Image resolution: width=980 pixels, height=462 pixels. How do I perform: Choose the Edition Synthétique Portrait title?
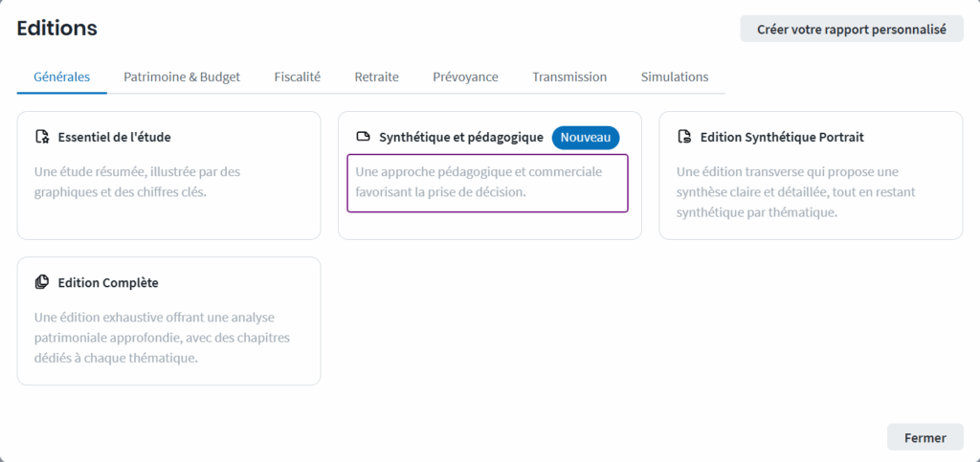tap(783, 138)
